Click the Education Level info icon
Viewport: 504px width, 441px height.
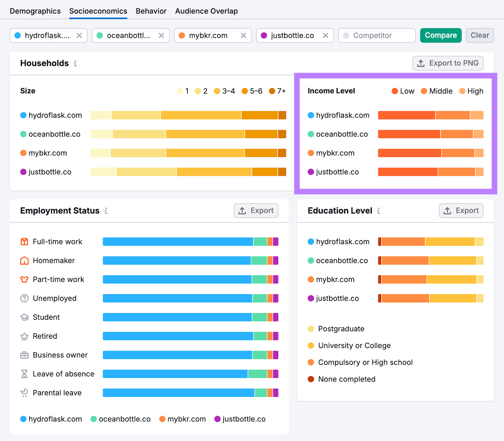379,211
